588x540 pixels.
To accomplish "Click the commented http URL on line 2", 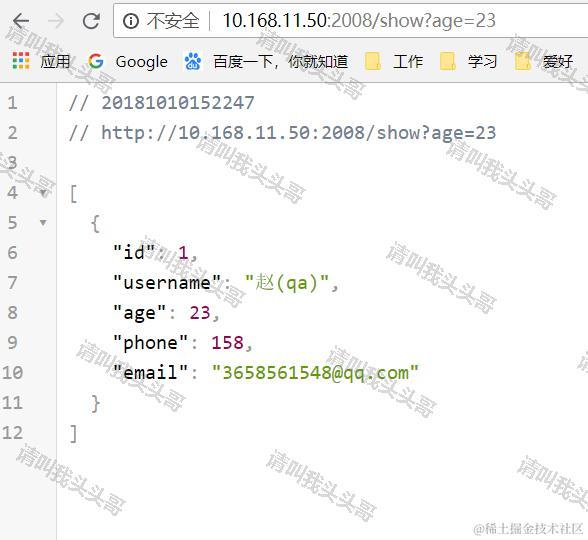I will click(x=298, y=133).
